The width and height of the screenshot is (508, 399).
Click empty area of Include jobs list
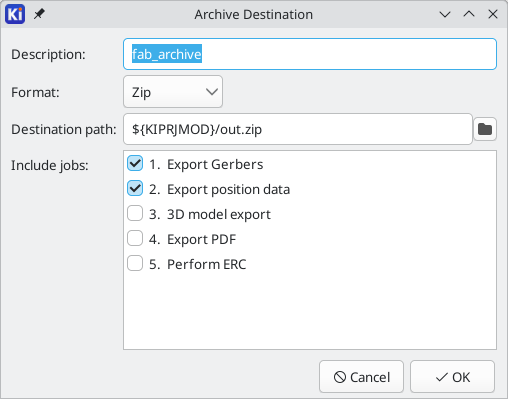pos(310,310)
